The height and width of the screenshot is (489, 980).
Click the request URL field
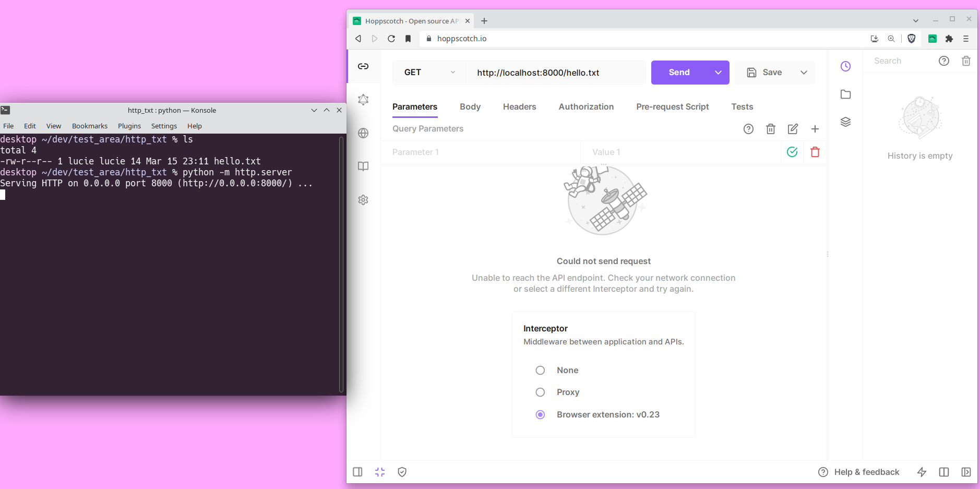(556, 73)
